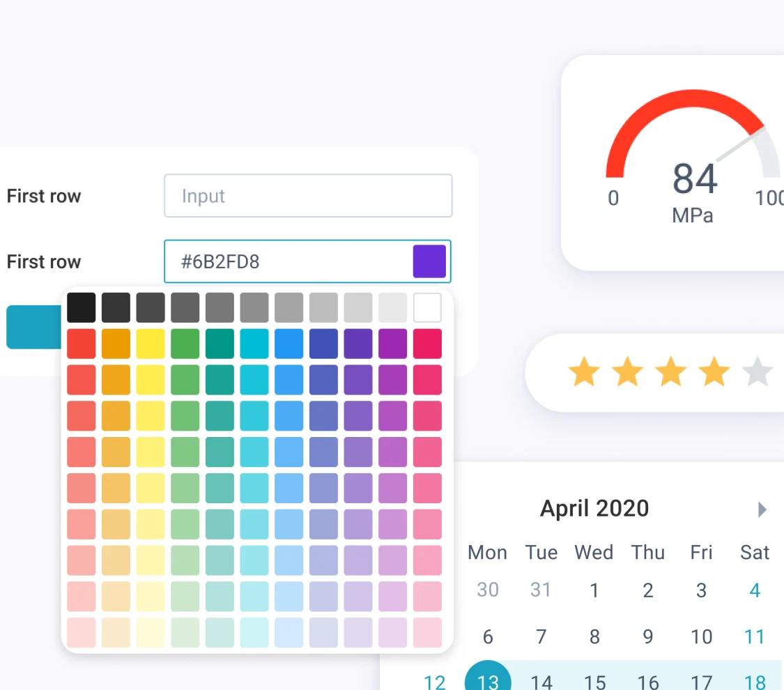Viewport: 784px width, 690px height.
Task: Pick the mid-gray swatch in middle of grayscale row
Action: click(254, 307)
